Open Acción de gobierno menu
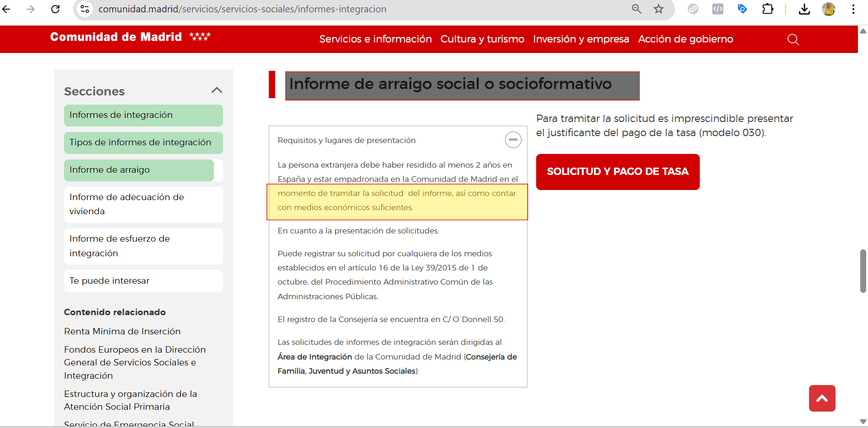Viewport: 868px width, 428px height. pos(685,39)
